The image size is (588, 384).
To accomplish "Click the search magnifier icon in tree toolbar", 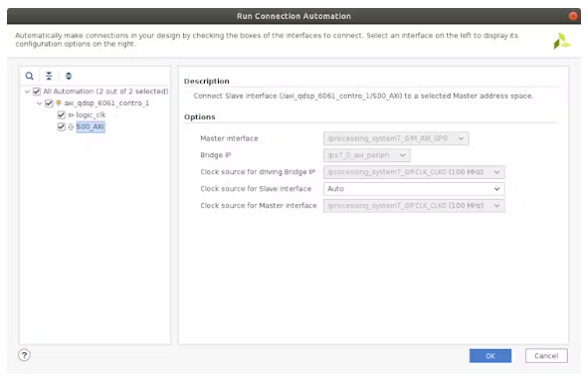I will (29, 77).
